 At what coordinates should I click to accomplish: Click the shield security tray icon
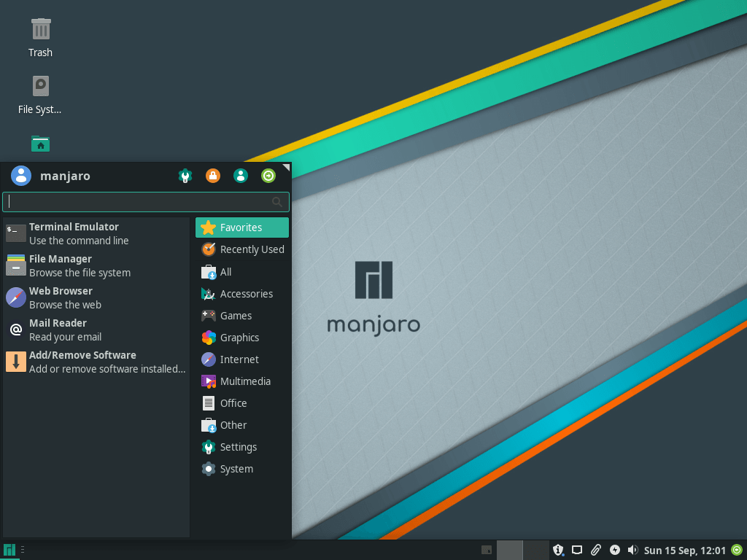pyautogui.click(x=558, y=551)
